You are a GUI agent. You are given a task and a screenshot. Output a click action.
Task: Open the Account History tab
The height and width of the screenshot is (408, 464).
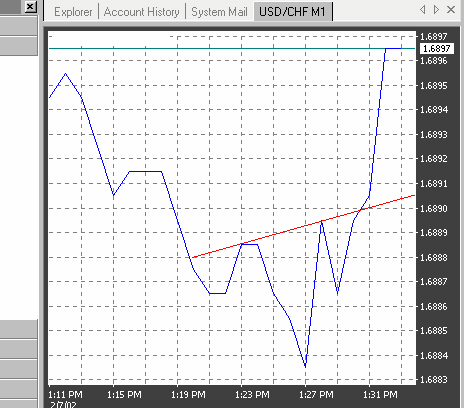pyautogui.click(x=142, y=12)
